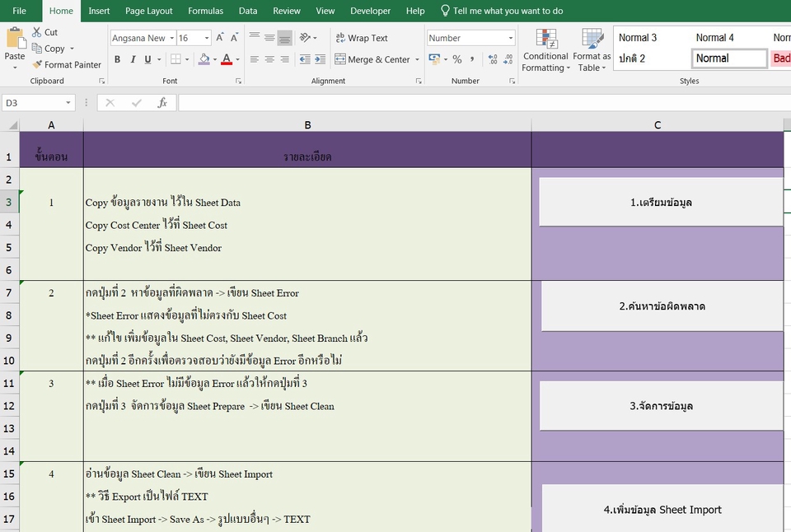Open Font group dialog launcher

tap(238, 81)
